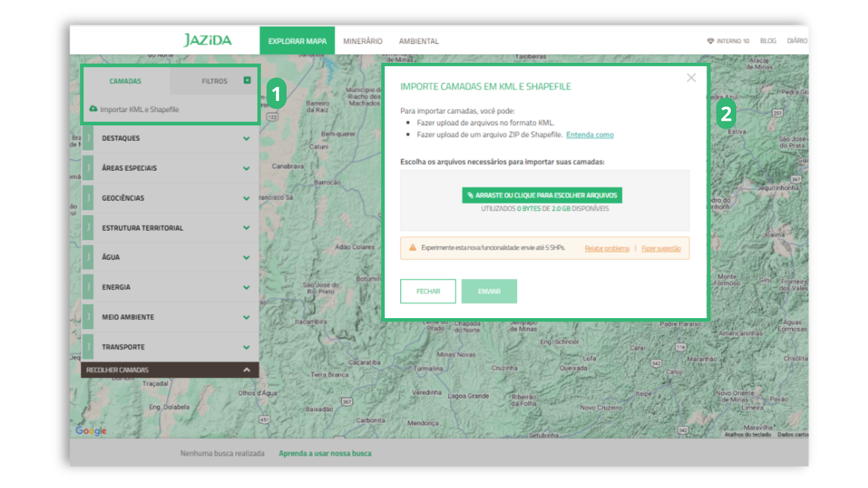Toggle the Destaques green side marker
The image size is (868, 488).
pyautogui.click(x=88, y=138)
